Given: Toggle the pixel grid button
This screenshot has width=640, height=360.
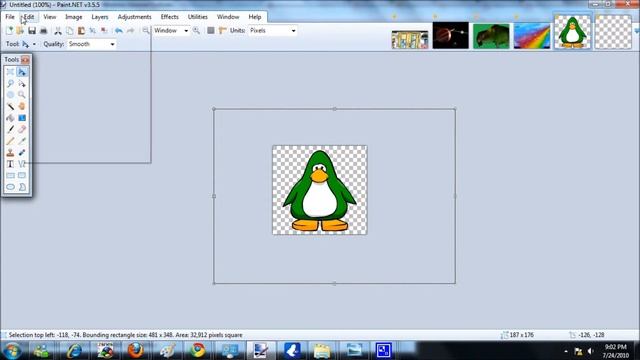Looking at the screenshot, I should click(211, 31).
